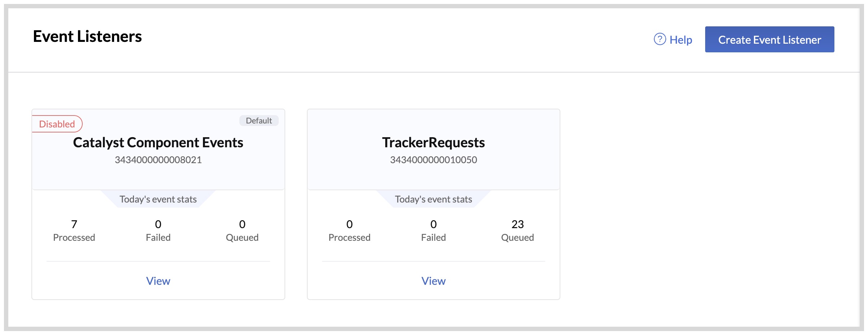This screenshot has width=868, height=335.
Task: Click Catalyst card's Today's event stats tab
Action: (158, 199)
